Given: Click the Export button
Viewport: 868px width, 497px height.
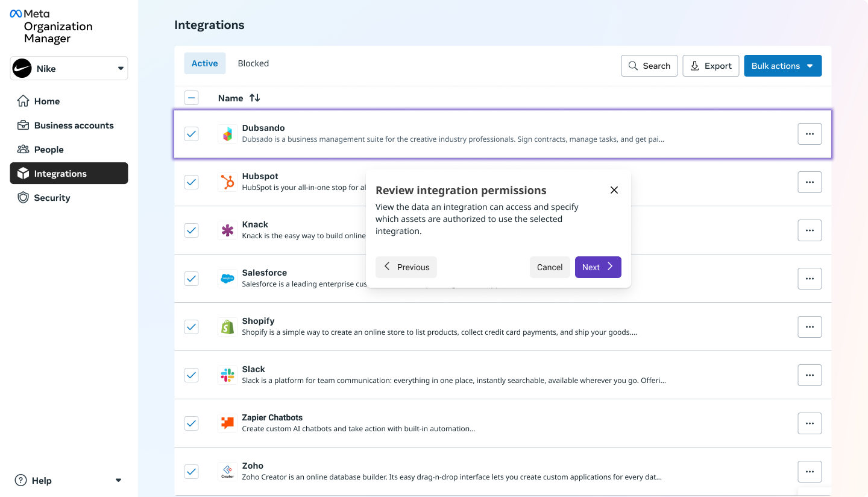Looking at the screenshot, I should [711, 66].
